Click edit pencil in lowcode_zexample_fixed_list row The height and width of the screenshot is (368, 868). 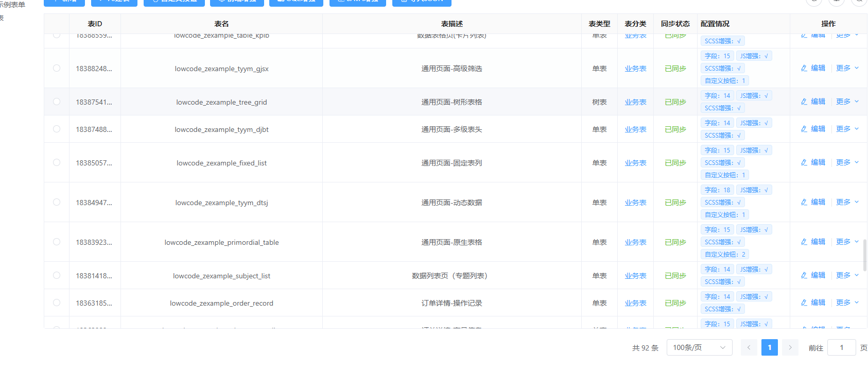(x=804, y=162)
